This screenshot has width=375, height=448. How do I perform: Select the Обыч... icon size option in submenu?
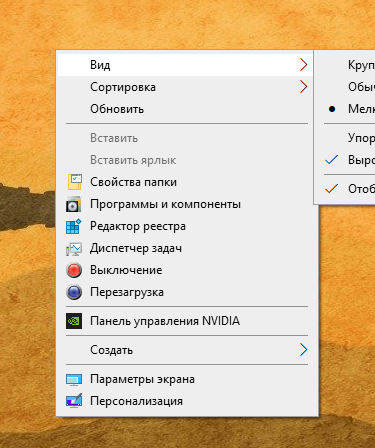point(345,87)
